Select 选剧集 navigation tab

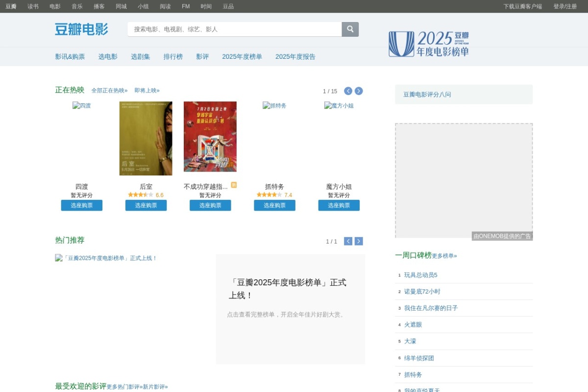tap(141, 57)
